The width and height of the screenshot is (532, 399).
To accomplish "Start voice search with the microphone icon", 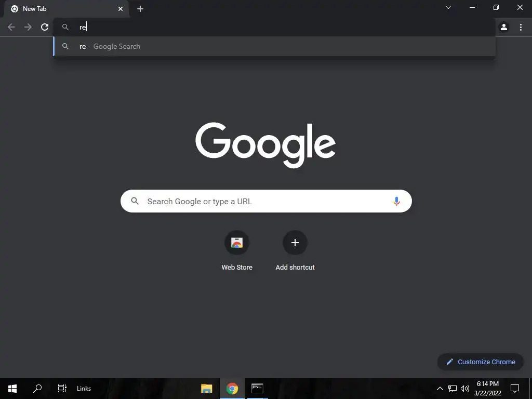I will tap(396, 201).
